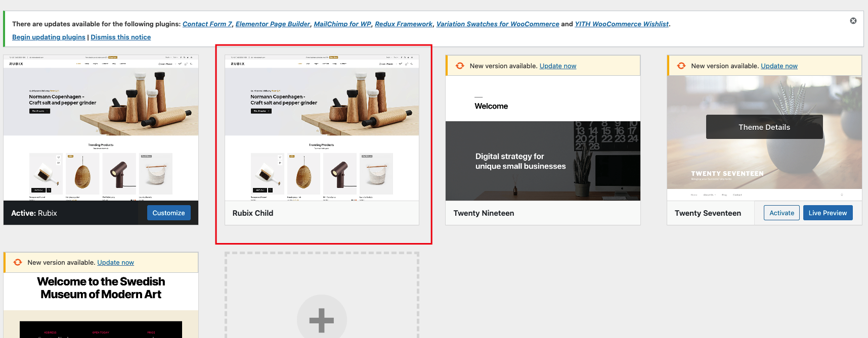Click the plus icon to add new theme
The height and width of the screenshot is (338, 868).
[x=322, y=320]
